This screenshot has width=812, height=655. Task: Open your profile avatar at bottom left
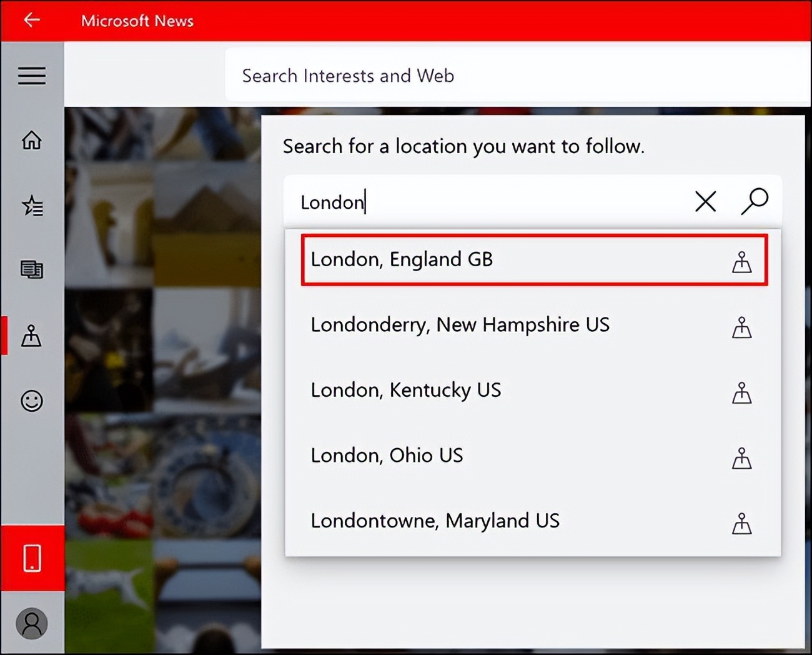click(x=31, y=623)
